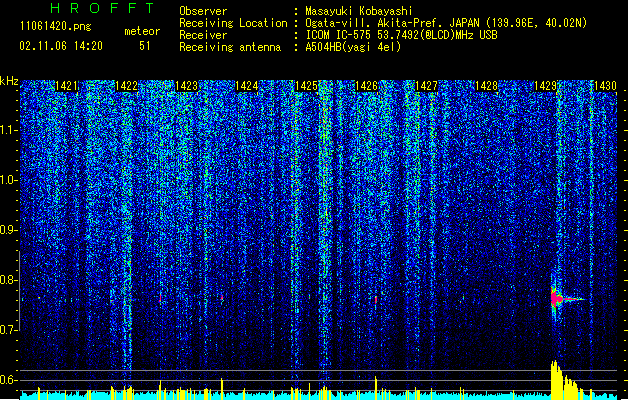Click the 1423 time marker
The image size is (629, 400).
pos(187,86)
